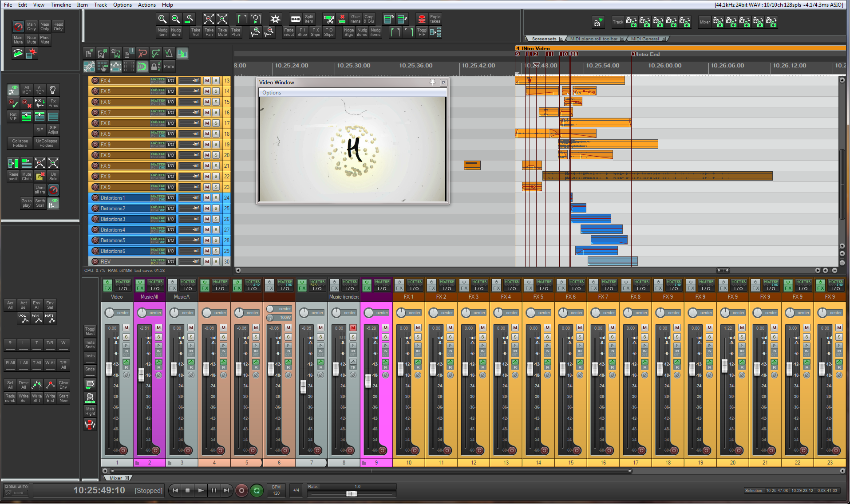Screen dimensions: 850x504
Task: Click the Unmute all tracks button
Action: point(40,190)
